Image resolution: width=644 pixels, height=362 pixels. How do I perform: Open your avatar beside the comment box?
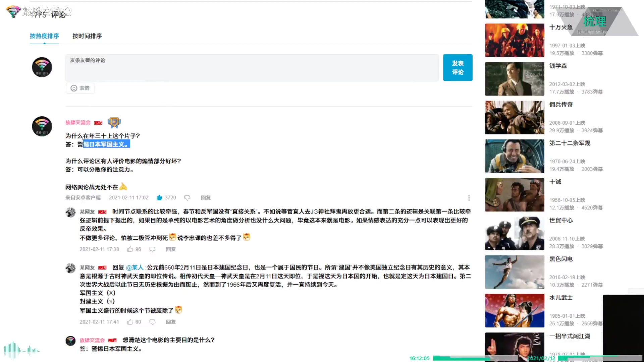pyautogui.click(x=42, y=67)
